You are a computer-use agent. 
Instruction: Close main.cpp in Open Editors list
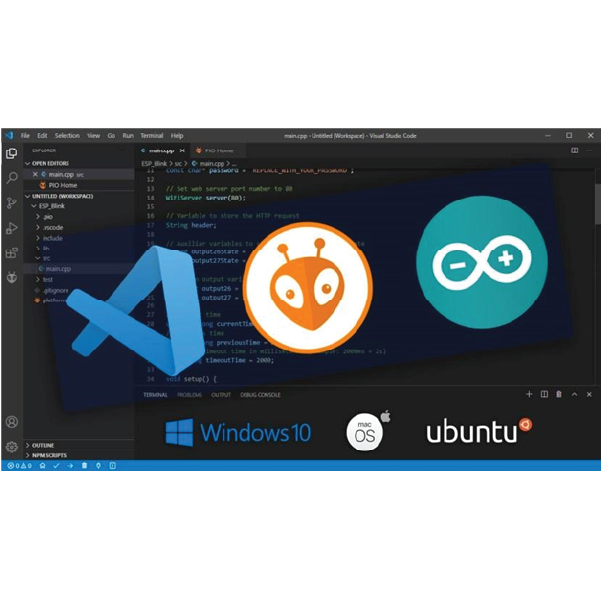click(35, 174)
